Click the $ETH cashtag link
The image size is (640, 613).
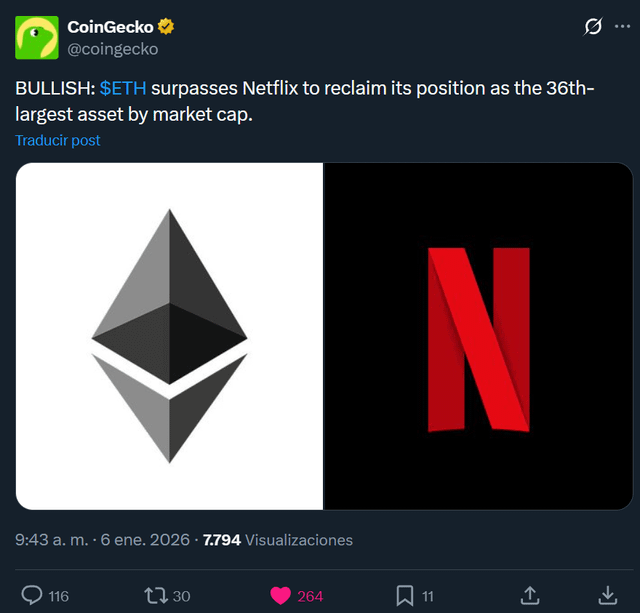pos(123,90)
